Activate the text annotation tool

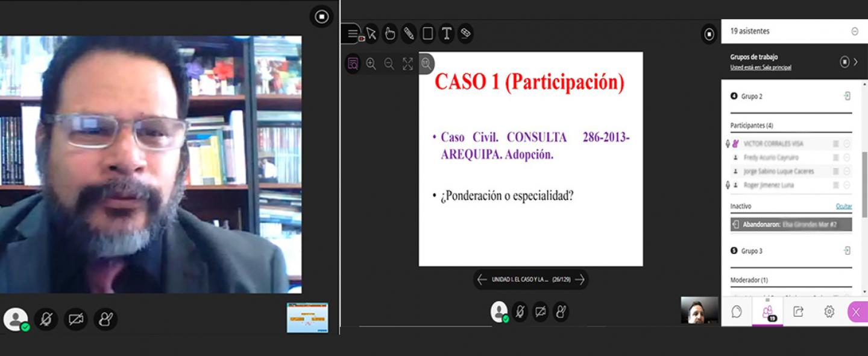tap(446, 34)
